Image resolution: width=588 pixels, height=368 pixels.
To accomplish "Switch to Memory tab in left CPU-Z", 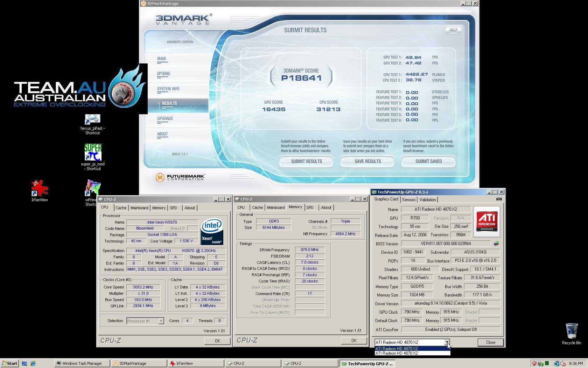I will tap(159, 208).
